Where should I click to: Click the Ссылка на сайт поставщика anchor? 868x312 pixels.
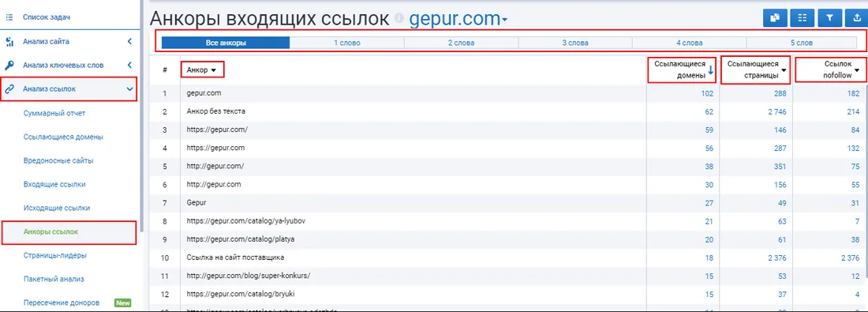236,257
